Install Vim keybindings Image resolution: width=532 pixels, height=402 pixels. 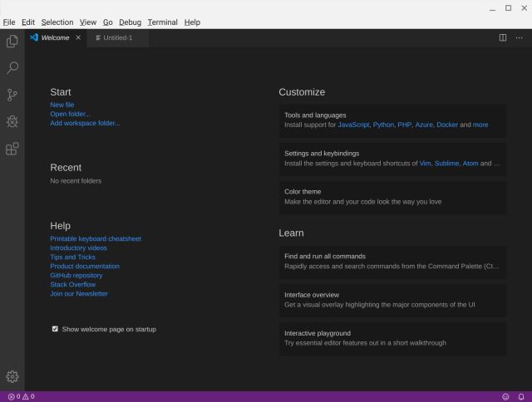(425, 164)
